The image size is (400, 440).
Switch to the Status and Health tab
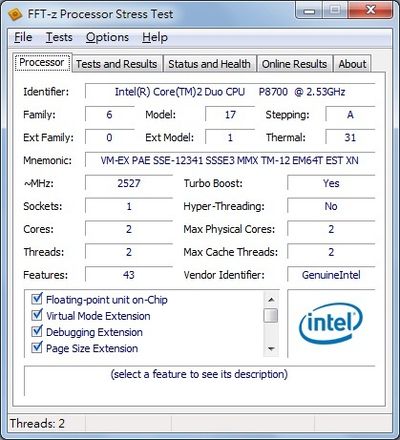[209, 64]
